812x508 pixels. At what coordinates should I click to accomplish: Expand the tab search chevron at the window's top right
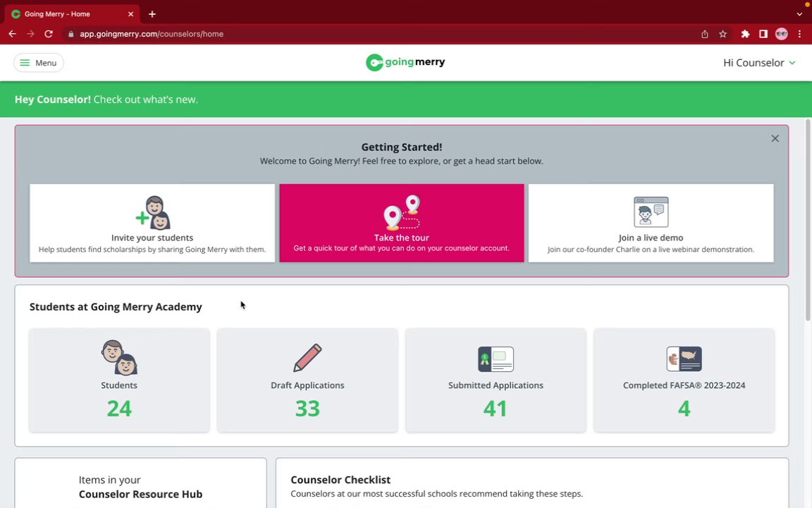(799, 14)
